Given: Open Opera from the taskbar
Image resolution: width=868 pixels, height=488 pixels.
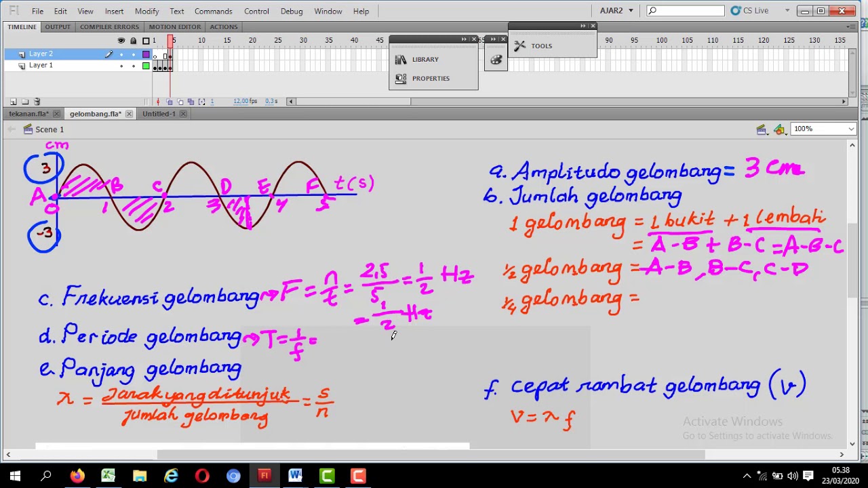Looking at the screenshot, I should [202, 476].
